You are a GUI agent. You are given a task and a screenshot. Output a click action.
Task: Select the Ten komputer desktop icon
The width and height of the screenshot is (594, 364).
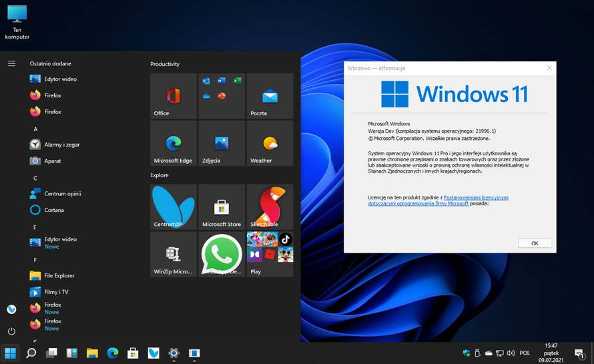[17, 22]
